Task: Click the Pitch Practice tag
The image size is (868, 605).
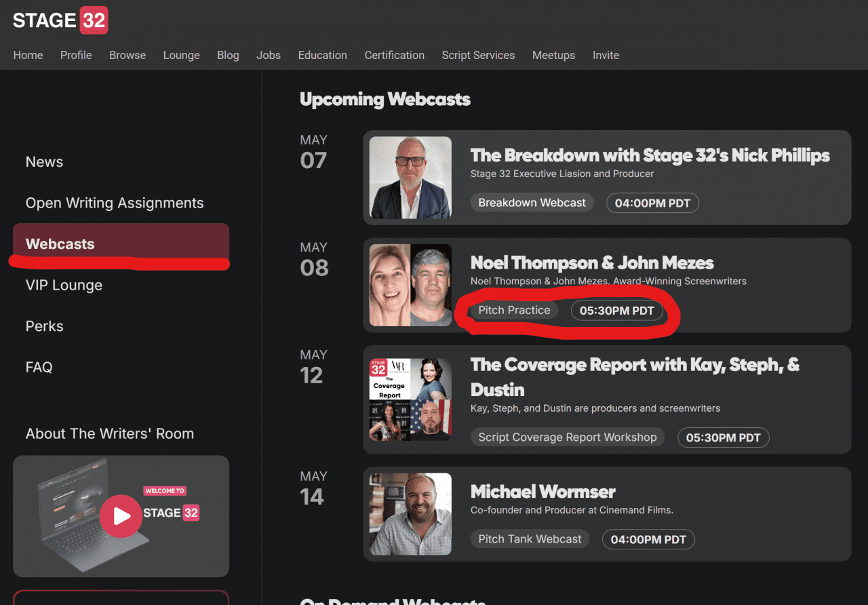Action: click(514, 310)
